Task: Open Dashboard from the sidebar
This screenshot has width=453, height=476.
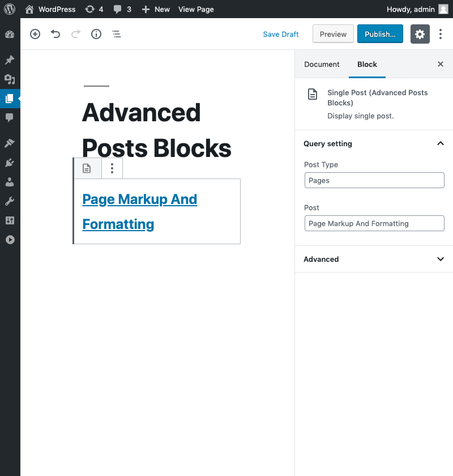Action: (10, 35)
